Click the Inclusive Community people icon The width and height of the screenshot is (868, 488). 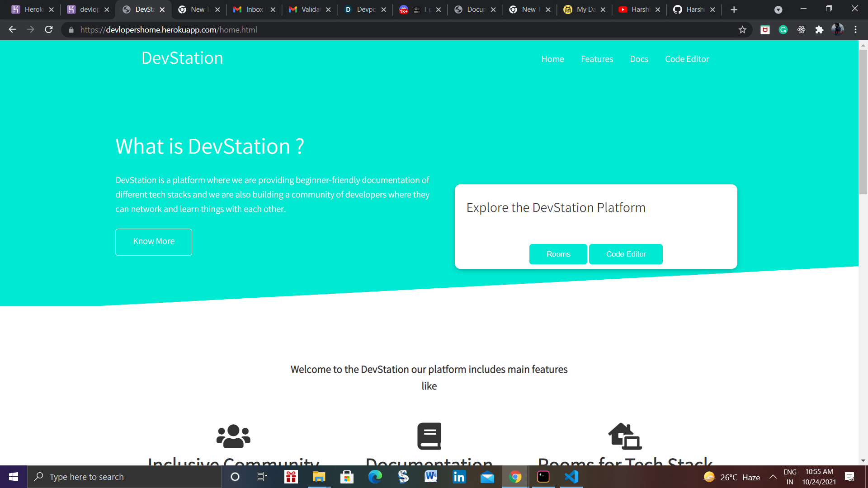click(233, 436)
